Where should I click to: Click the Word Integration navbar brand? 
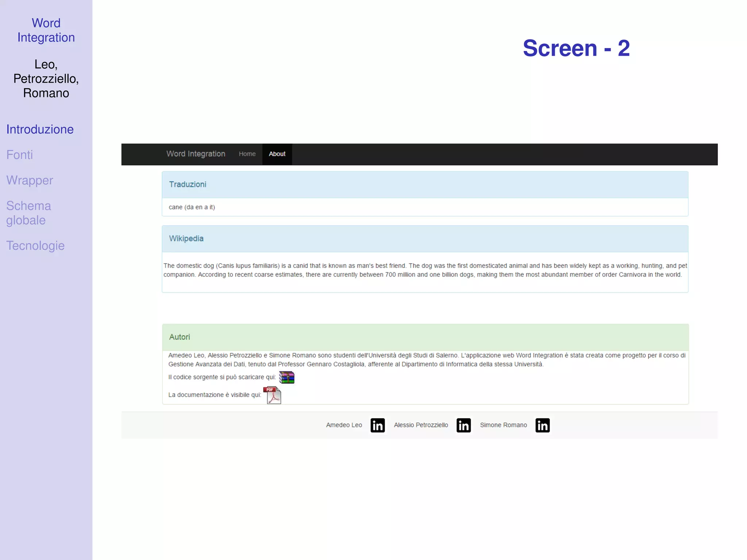[196, 154]
